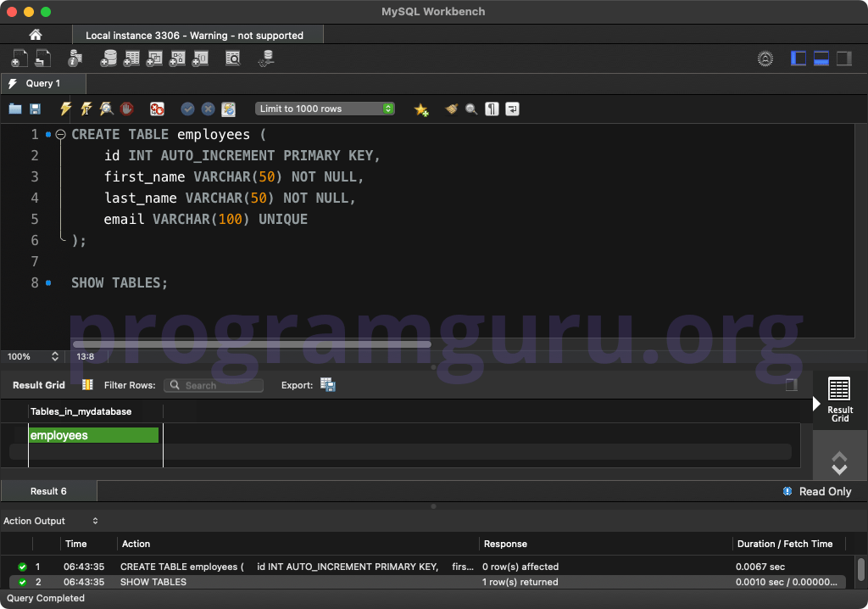
Task: Click line 1 statement marker dot
Action: click(48, 134)
